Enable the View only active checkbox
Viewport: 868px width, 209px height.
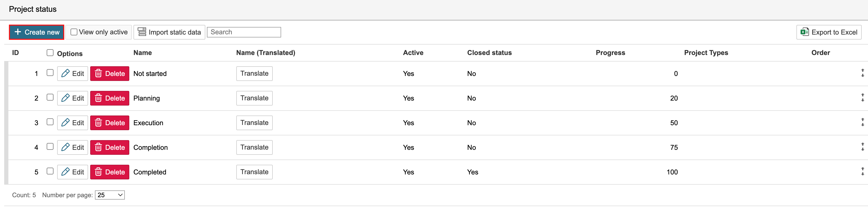coord(74,32)
